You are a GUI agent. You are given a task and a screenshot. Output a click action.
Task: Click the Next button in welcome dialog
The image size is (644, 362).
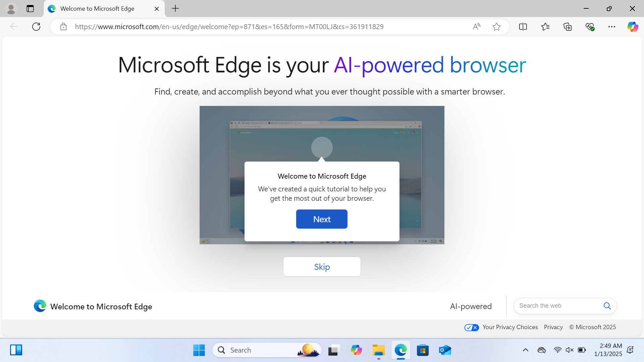(x=322, y=219)
